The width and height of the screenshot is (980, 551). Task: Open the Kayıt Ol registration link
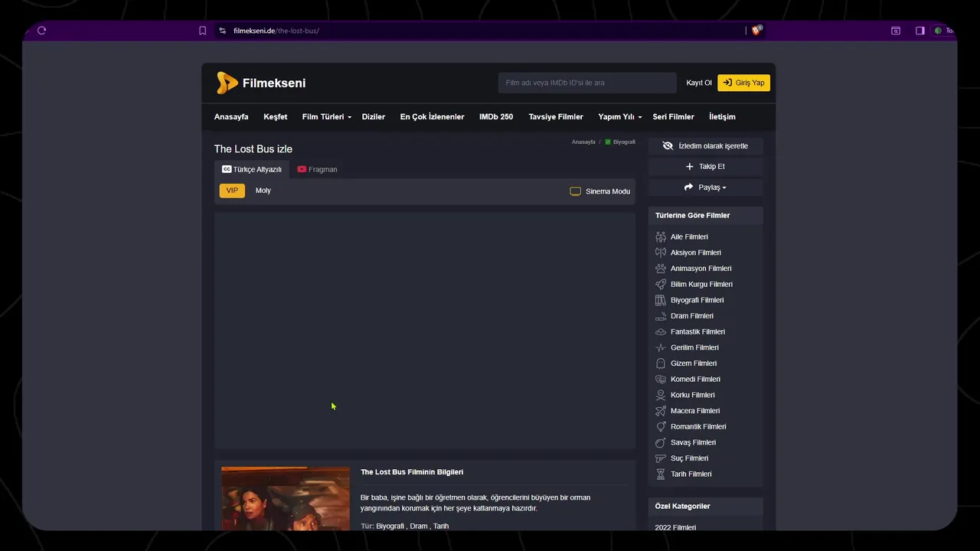point(699,83)
